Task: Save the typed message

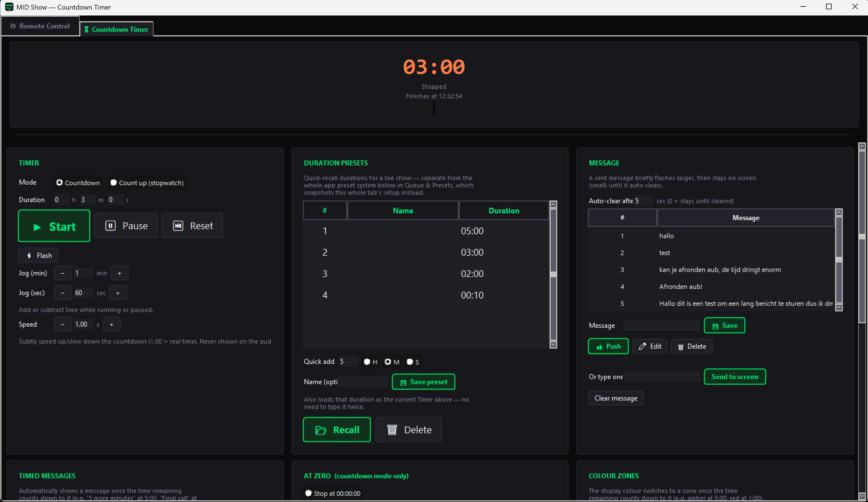Action: pyautogui.click(x=724, y=326)
